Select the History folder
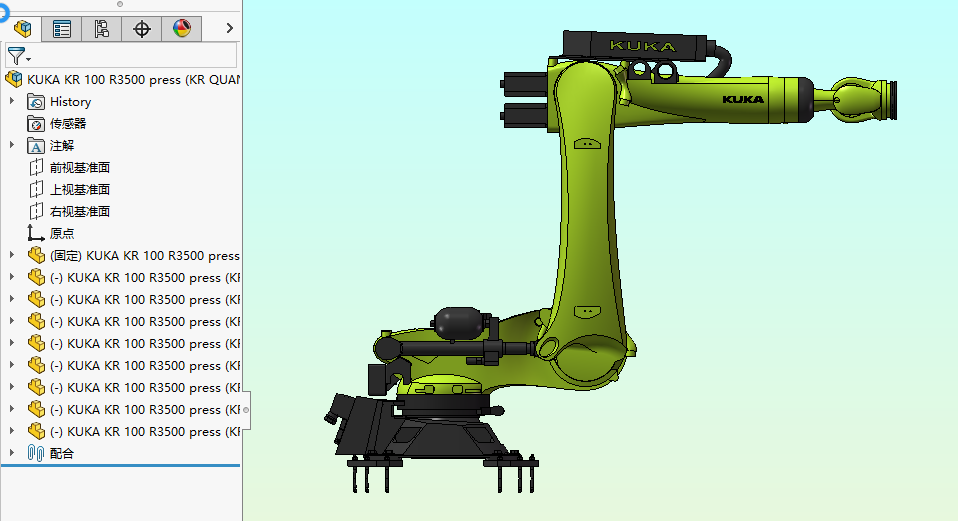This screenshot has width=958, height=521. 70,102
